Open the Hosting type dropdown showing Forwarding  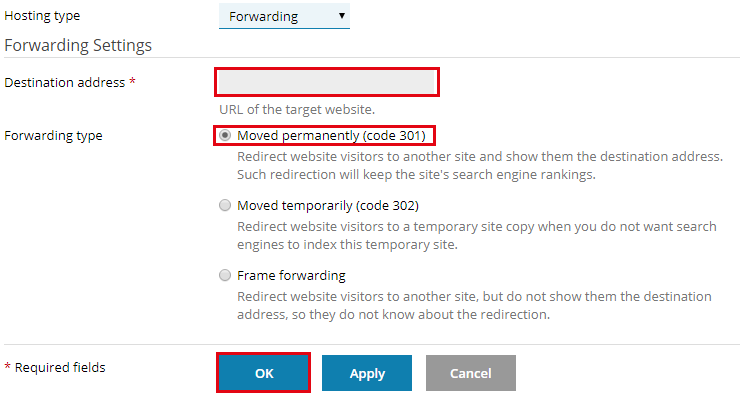[284, 16]
